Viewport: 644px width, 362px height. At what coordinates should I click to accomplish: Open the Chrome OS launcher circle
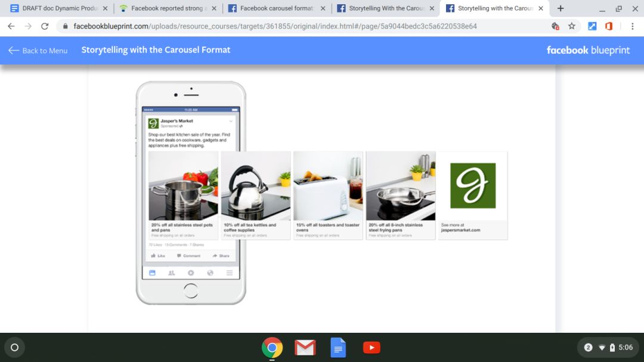coord(15,348)
